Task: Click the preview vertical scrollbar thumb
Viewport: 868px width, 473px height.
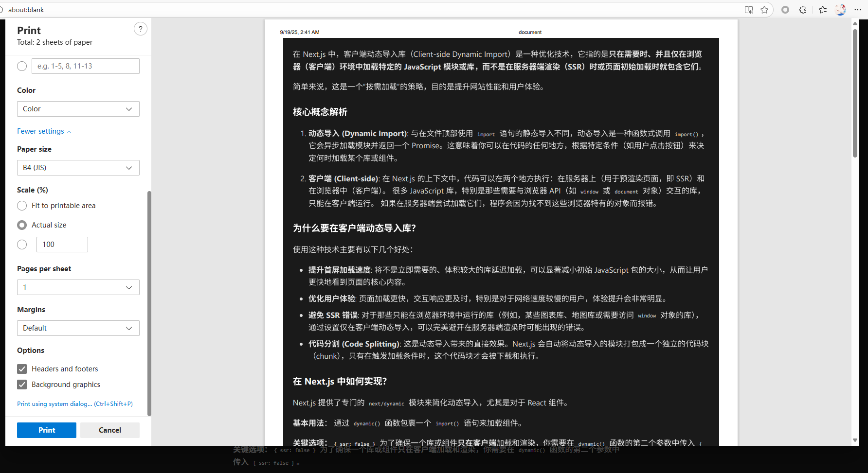Action: coord(855,92)
